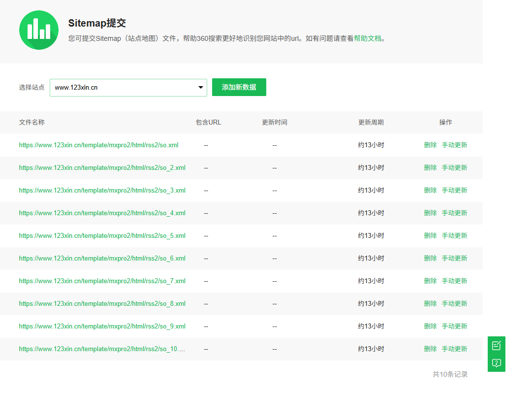Click the 共10条记录 record count text
This screenshot has height=393, width=532.
(x=450, y=374)
